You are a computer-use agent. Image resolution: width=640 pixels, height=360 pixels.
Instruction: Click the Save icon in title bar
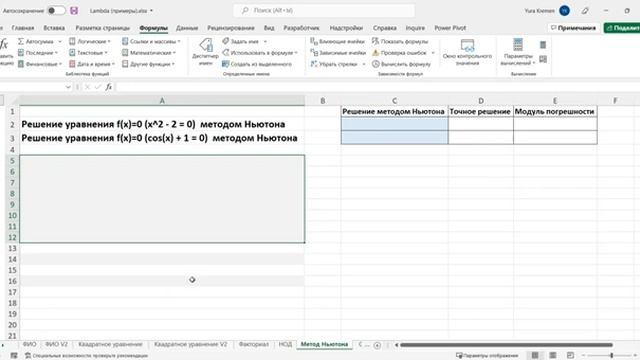(74, 11)
